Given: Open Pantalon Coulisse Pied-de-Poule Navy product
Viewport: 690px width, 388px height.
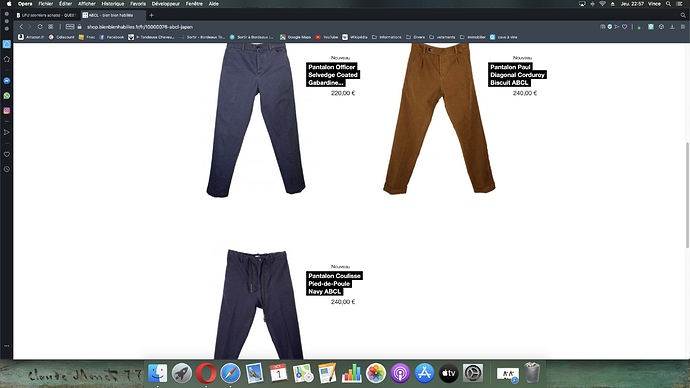Looking at the screenshot, I should point(334,284).
